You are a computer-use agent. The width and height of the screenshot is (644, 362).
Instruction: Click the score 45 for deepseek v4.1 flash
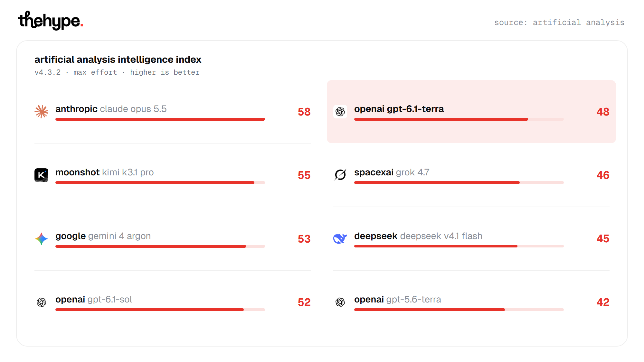tap(603, 239)
